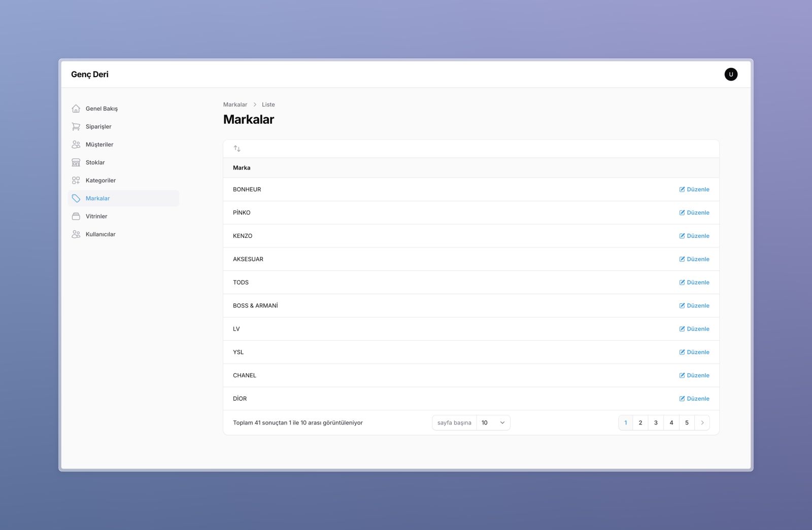Click the Müşteriler people icon
The image size is (812, 530).
76,145
